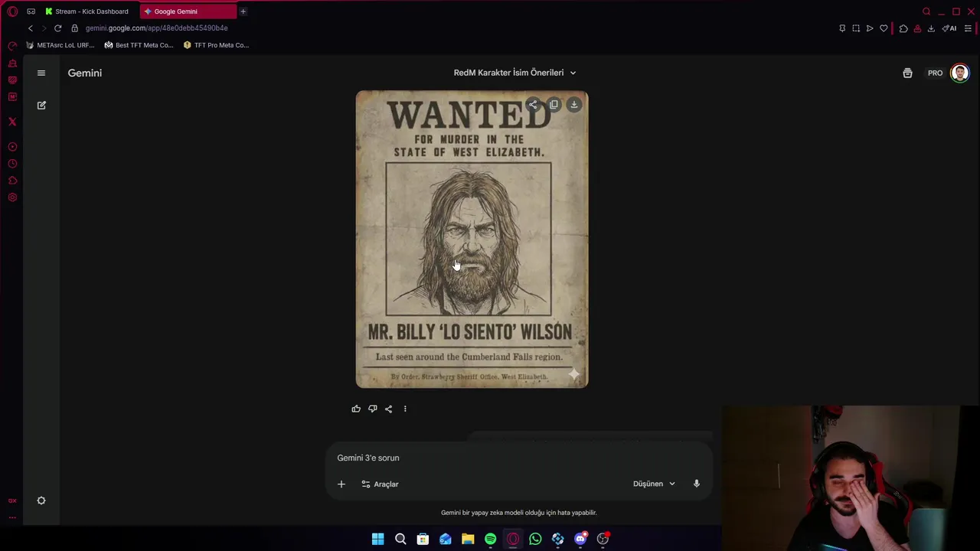Launch Spotify from the taskbar

point(490,539)
